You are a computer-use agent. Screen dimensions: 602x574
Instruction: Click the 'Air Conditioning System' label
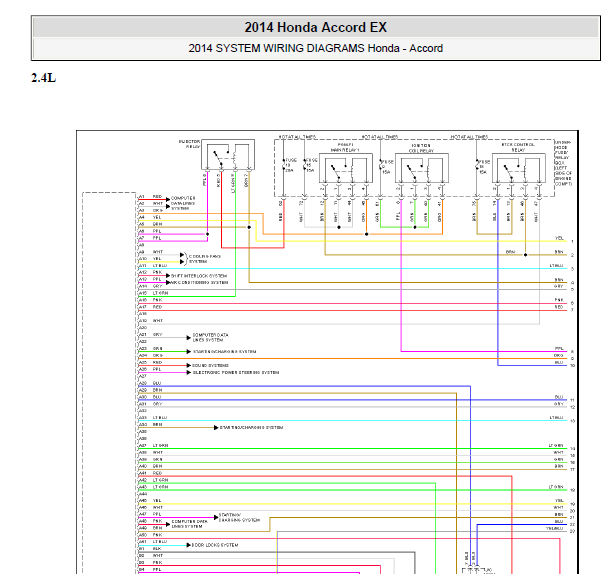(199, 283)
